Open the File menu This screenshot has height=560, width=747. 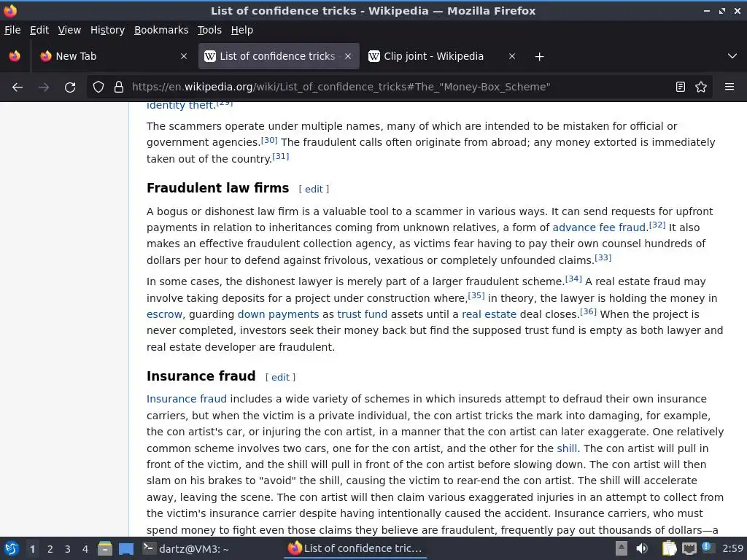12,30
